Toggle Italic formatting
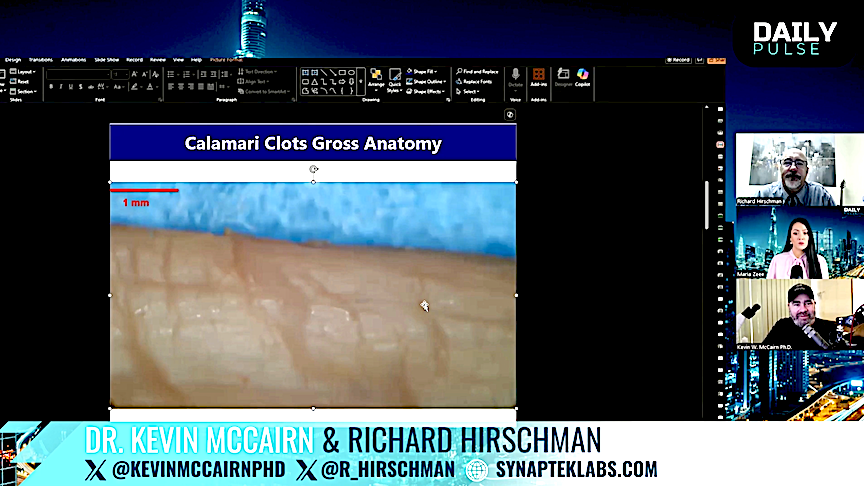The height and width of the screenshot is (486, 864). (x=61, y=87)
